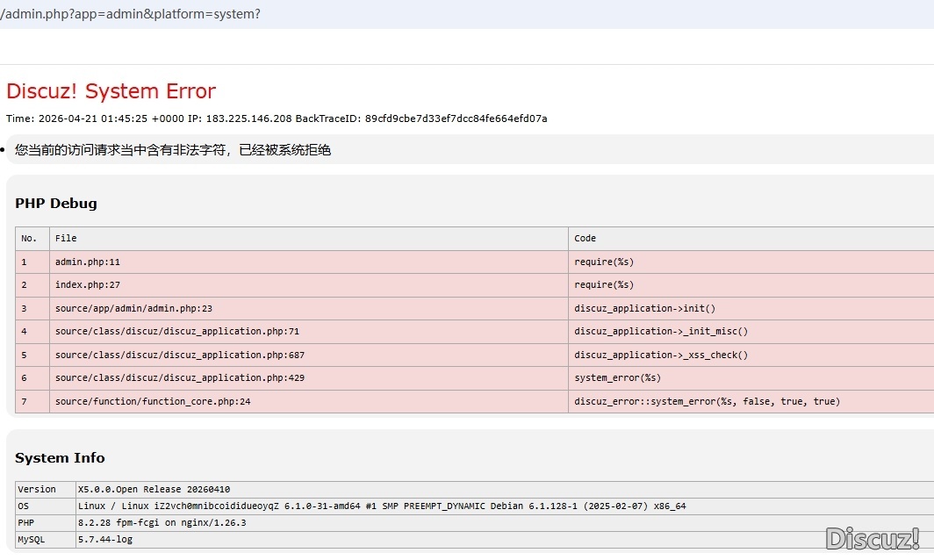
Task: Click the System Info section heading
Action: pyautogui.click(x=60, y=457)
